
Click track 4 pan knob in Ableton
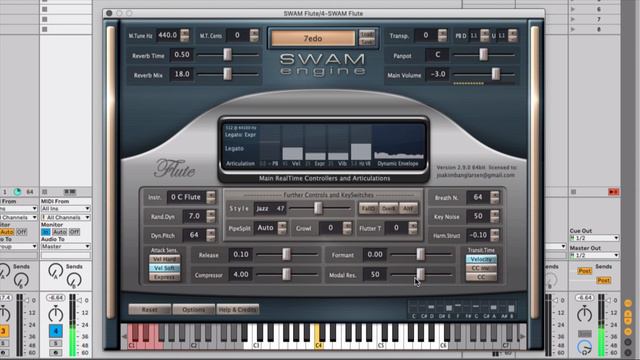56,314
